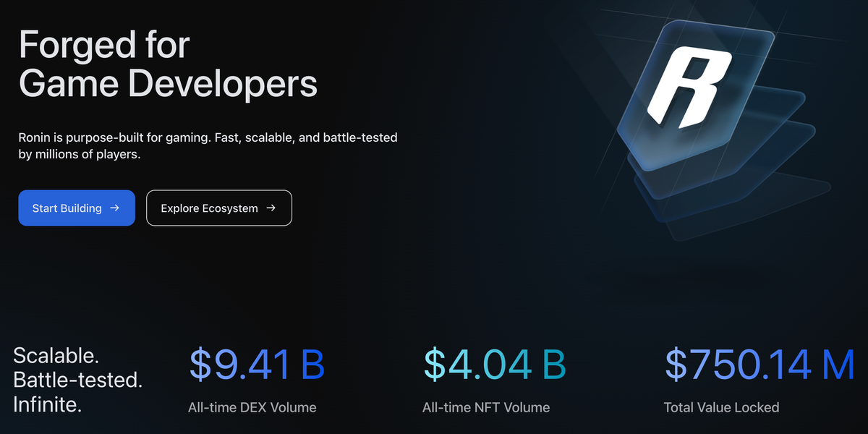The image size is (868, 434).
Task: Click the $750.14 M value
Action: pyautogui.click(x=760, y=365)
